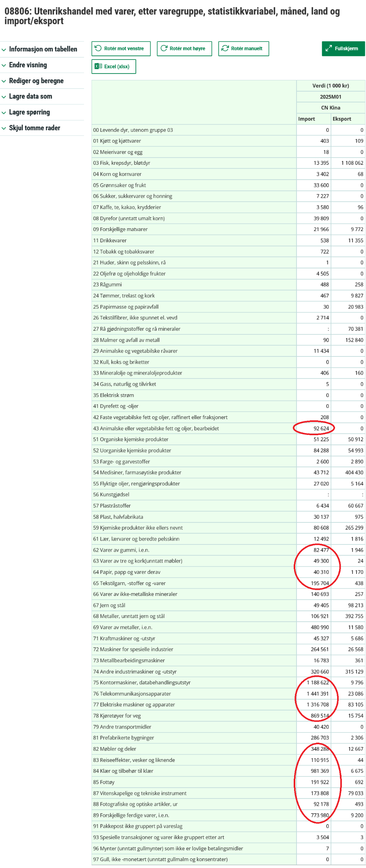Click the rotate-right arrow icon
This screenshot has width=366, height=868.
coord(164,48)
